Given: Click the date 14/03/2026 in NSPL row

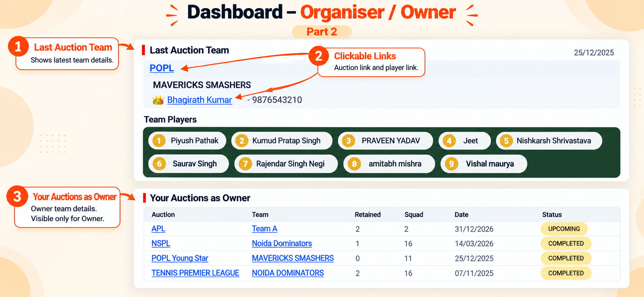Looking at the screenshot, I should pos(474,244).
